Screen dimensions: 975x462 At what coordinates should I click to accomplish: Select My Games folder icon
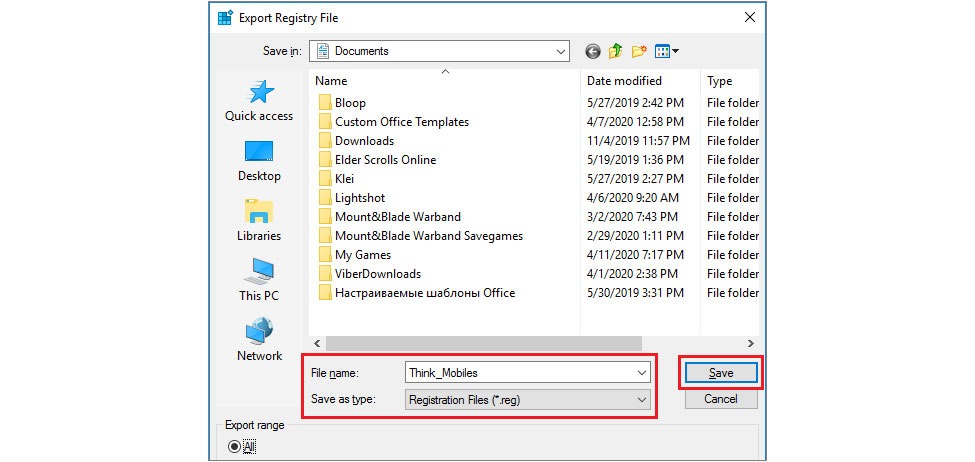click(325, 255)
